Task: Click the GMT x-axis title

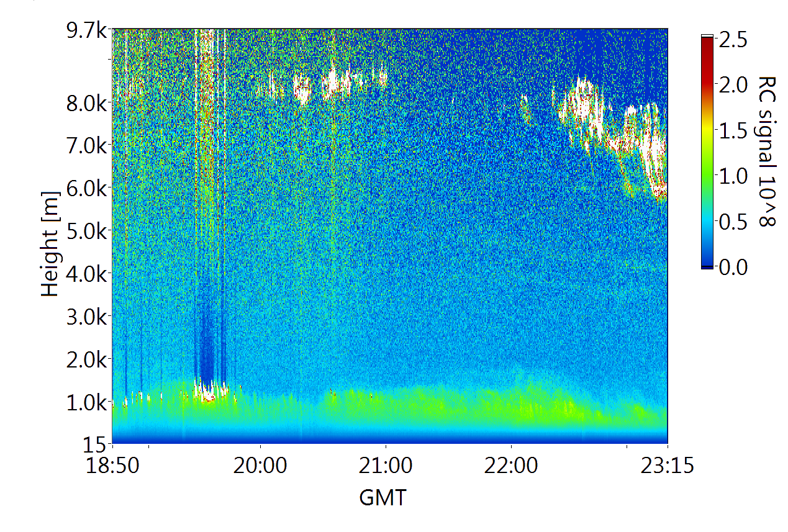Action: tap(383, 497)
